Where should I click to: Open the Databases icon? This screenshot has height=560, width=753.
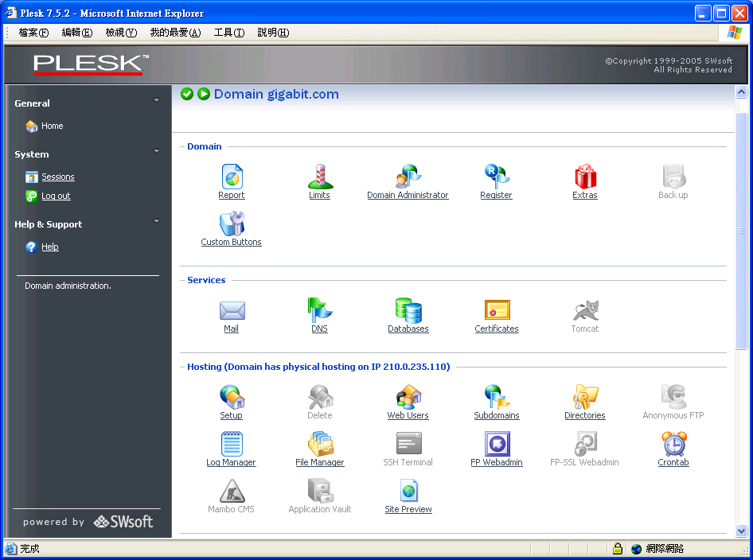click(x=408, y=310)
